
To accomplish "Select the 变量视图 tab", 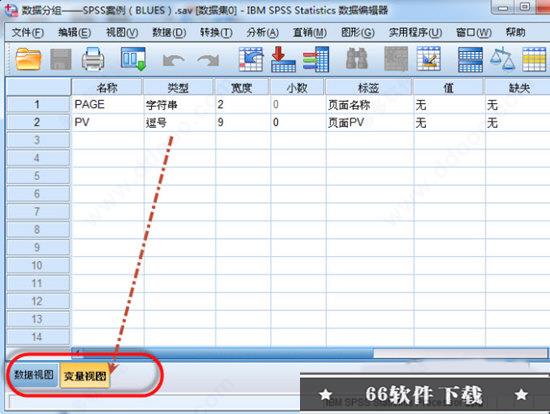I will 85,375.
